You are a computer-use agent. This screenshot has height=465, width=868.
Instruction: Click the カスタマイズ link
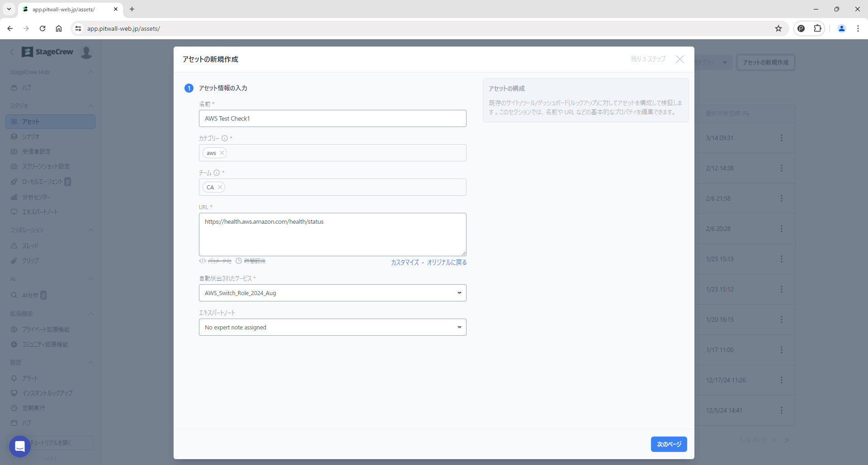pos(405,262)
